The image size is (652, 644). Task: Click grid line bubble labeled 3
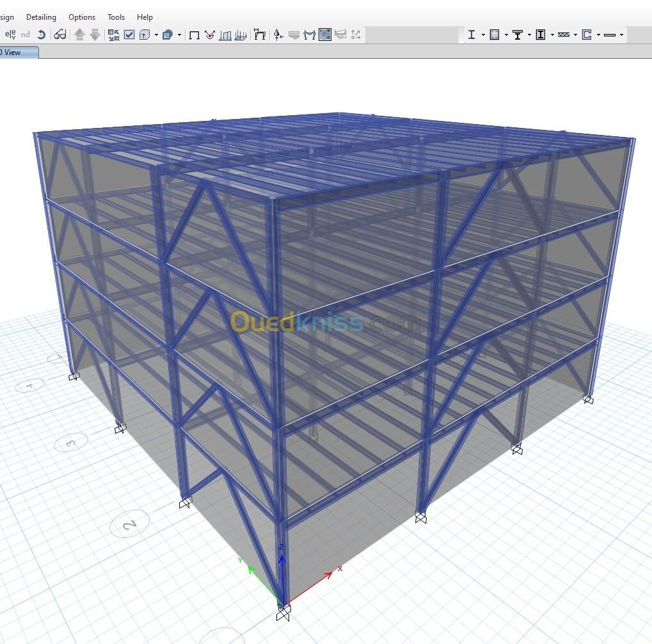point(71,443)
